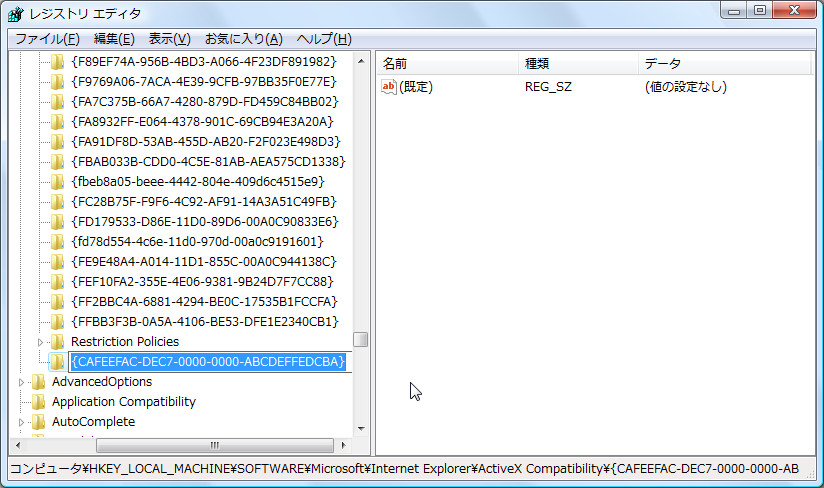Click the Registry Editor title bar icon
The width and height of the screenshot is (824, 488).
[x=16, y=14]
